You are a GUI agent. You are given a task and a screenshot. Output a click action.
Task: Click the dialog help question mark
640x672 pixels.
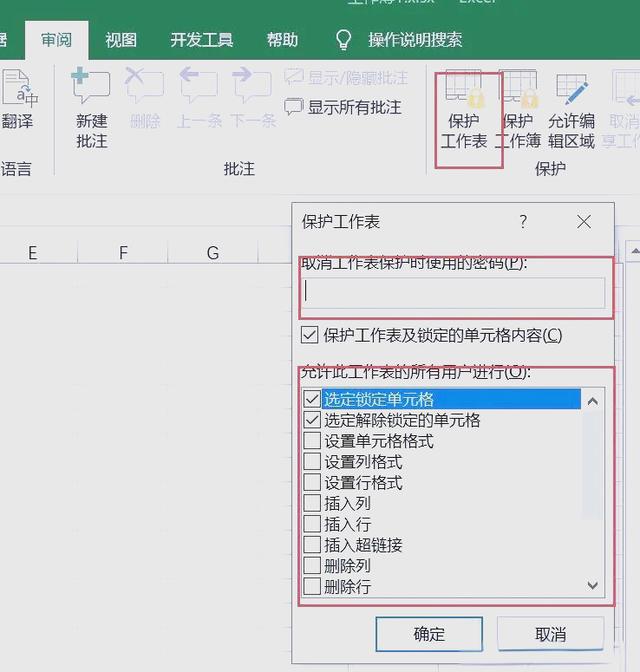point(523,222)
